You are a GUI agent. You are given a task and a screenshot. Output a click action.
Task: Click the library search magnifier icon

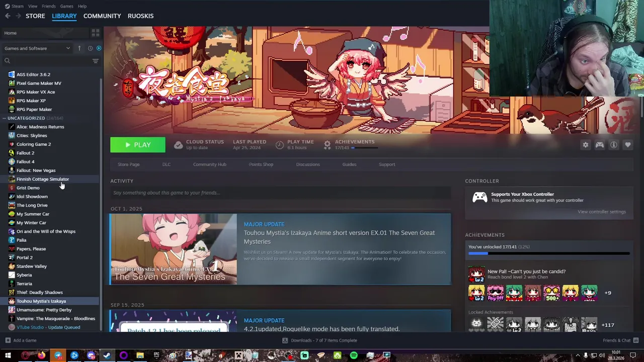[7, 61]
